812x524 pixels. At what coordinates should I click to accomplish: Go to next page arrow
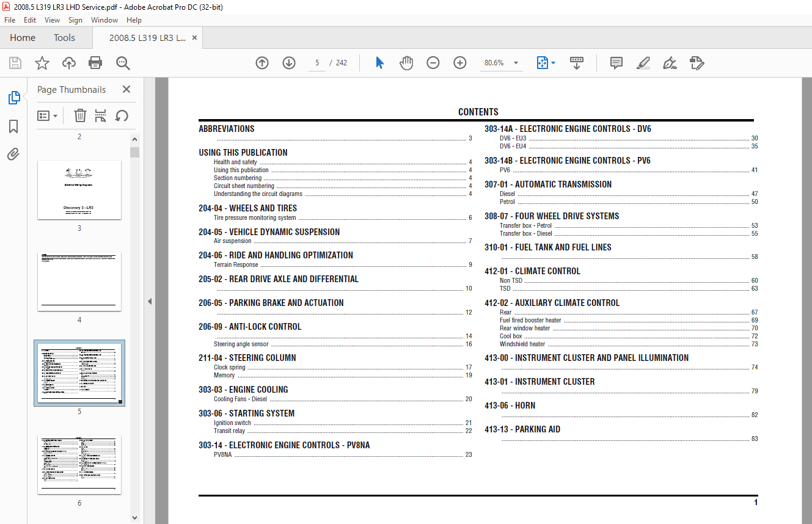pos(289,63)
